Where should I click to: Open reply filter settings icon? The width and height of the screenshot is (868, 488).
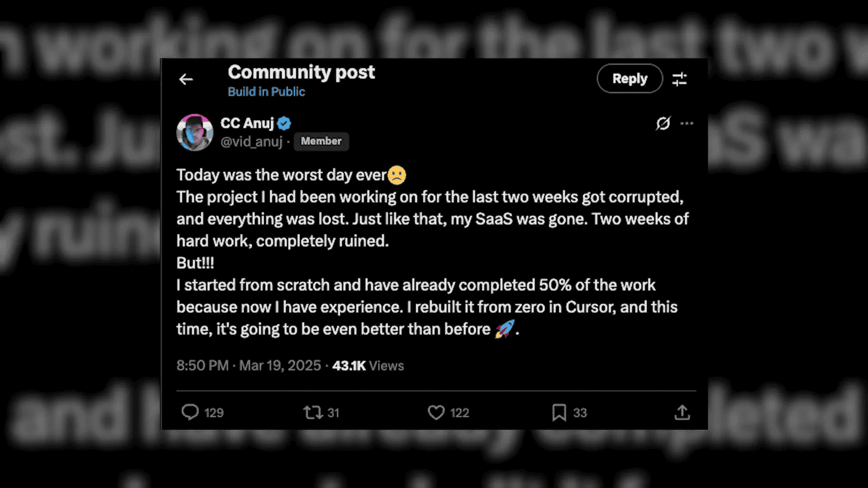coord(679,79)
